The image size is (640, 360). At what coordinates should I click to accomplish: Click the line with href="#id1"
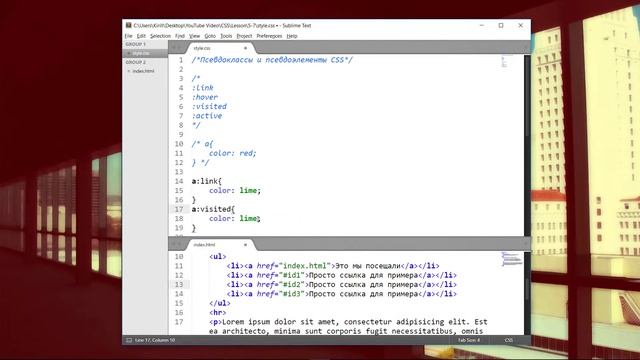pos(342,276)
